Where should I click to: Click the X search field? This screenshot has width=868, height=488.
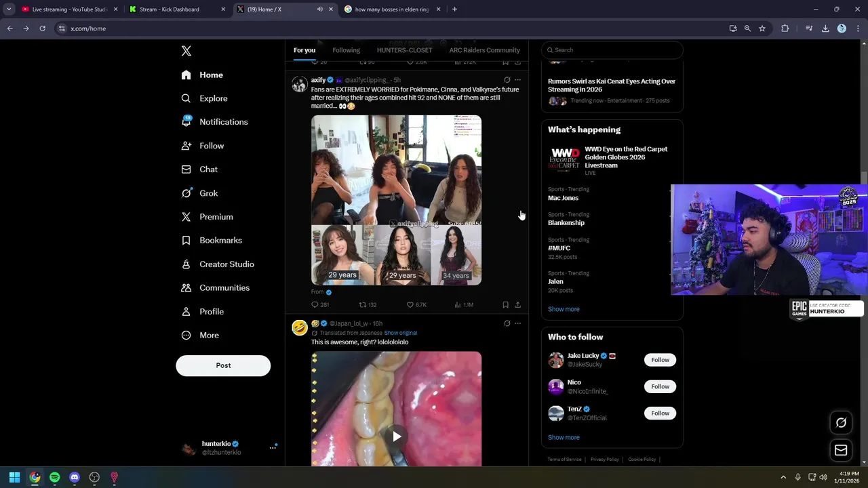click(x=612, y=50)
